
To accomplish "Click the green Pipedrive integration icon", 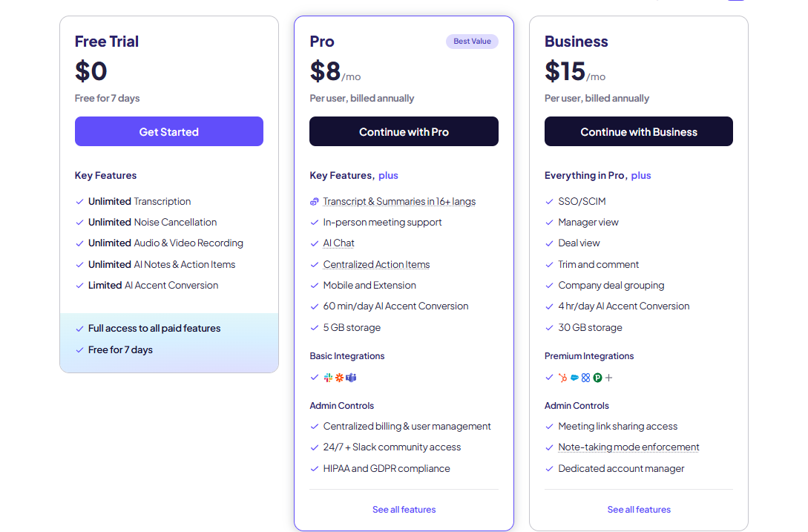I will click(597, 378).
